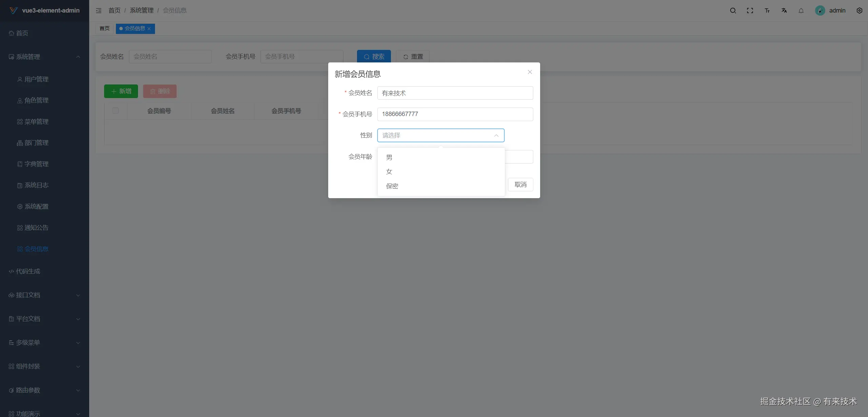
Task: Switch to the 首页 tab
Action: tap(104, 29)
